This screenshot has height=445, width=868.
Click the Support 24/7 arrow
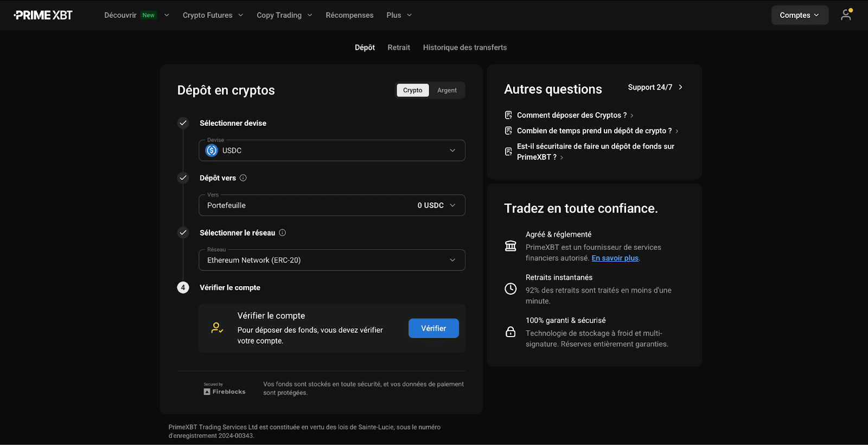681,87
